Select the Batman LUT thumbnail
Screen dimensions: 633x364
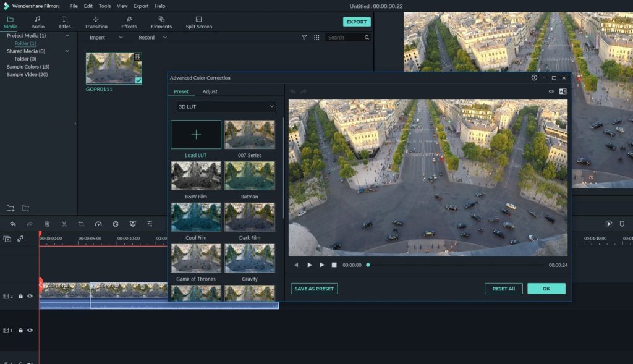click(x=250, y=176)
